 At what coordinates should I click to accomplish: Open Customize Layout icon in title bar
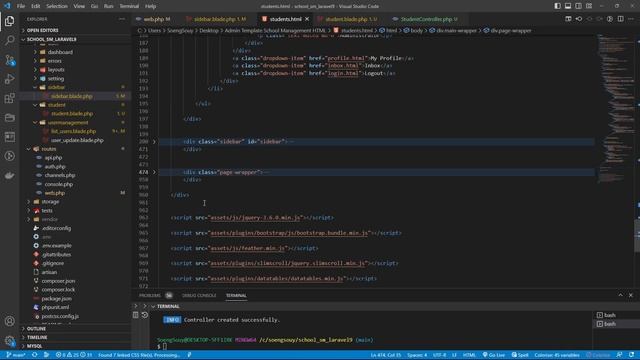click(589, 6)
